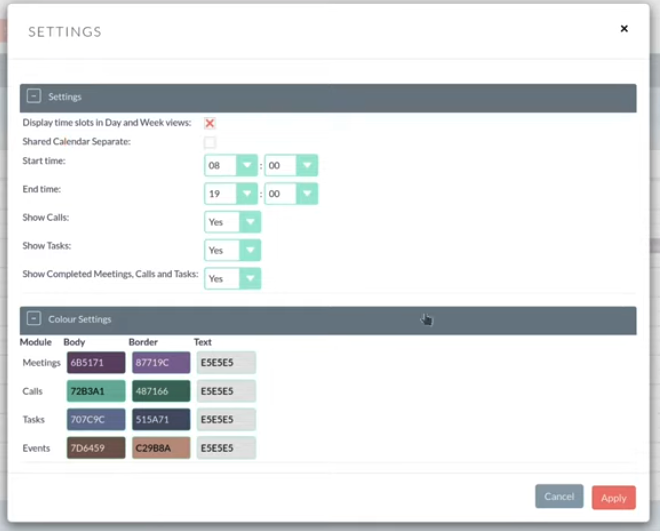This screenshot has height=531, width=660.
Task: Click the Meetings module label
Action: [42, 363]
